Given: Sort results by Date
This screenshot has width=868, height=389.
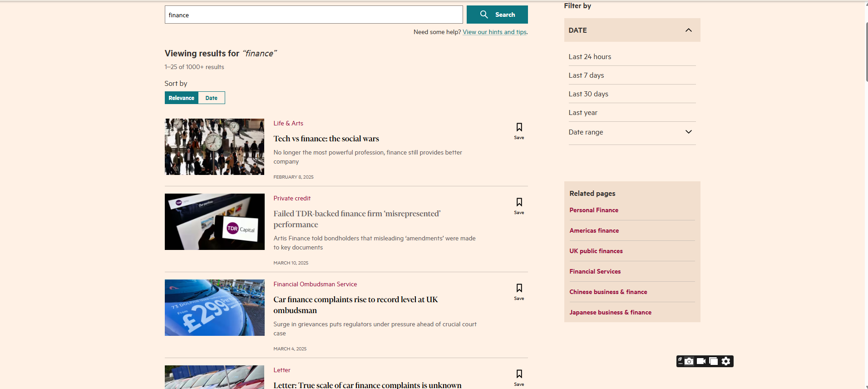Looking at the screenshot, I should point(211,98).
